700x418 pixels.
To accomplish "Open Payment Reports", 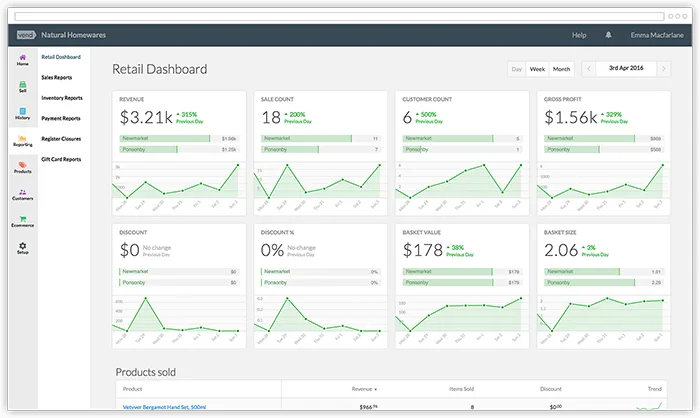I will 61,118.
